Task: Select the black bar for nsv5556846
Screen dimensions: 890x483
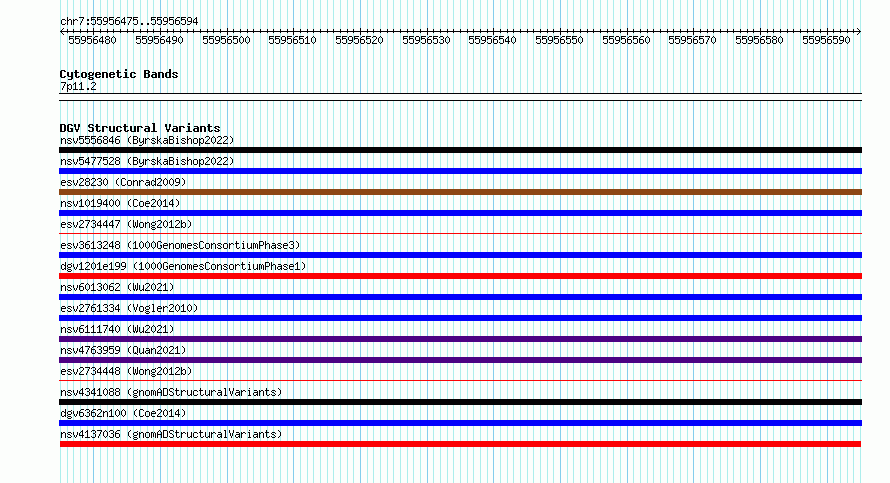Action: (x=460, y=150)
